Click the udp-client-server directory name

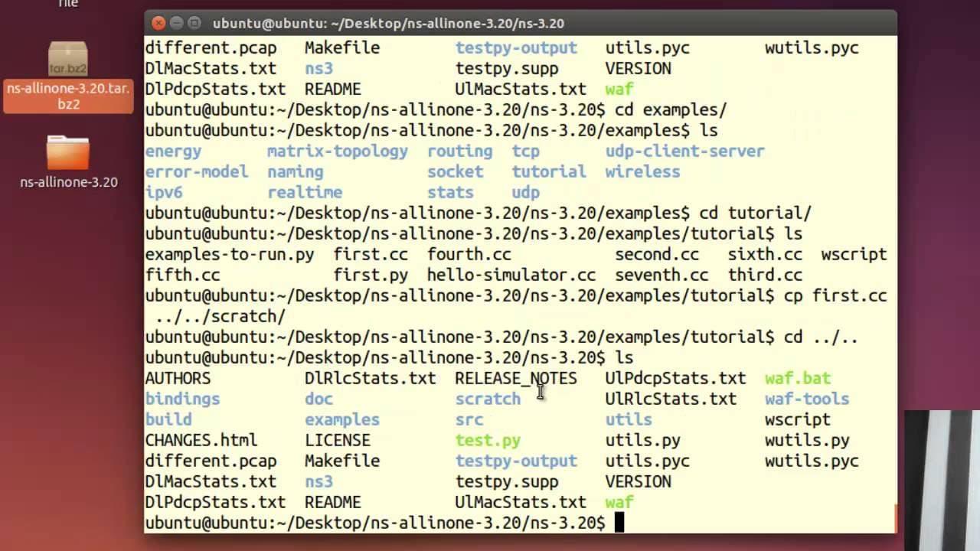click(685, 152)
